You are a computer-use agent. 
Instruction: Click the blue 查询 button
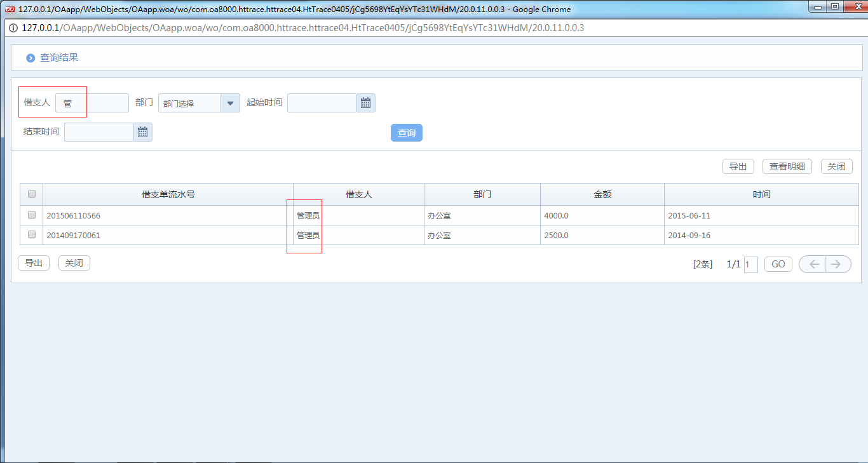point(406,133)
